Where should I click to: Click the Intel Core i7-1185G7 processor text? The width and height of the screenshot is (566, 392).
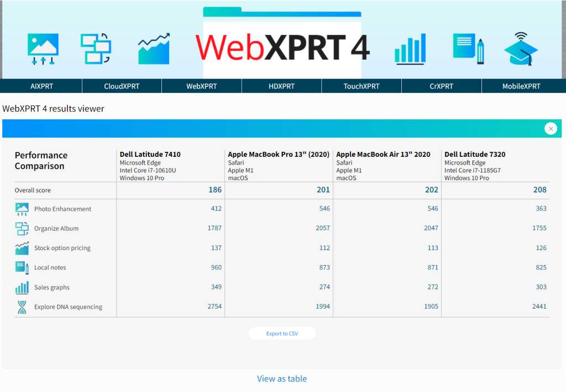473,170
